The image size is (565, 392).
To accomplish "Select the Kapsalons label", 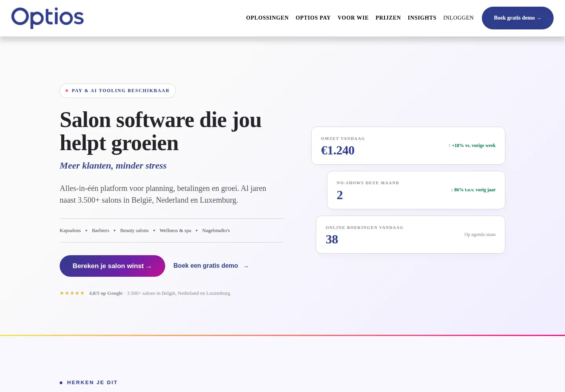I will pos(70,230).
